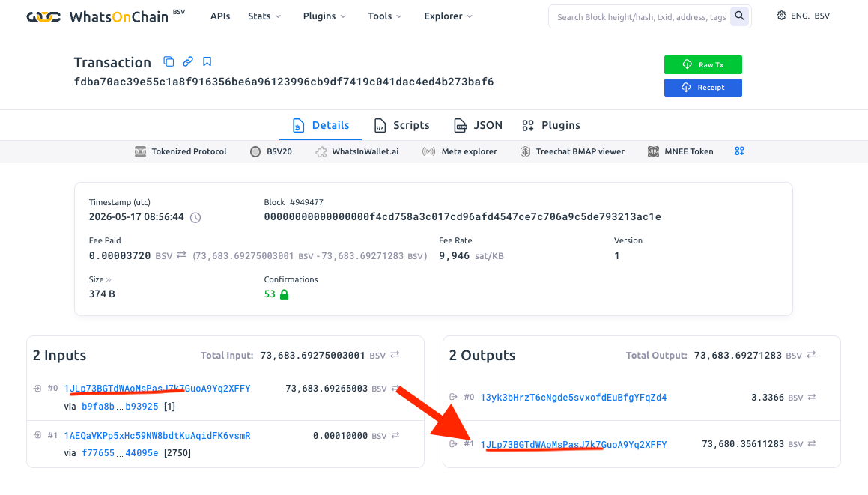Open MNEE Token plugin
868x495 pixels.
[680, 151]
